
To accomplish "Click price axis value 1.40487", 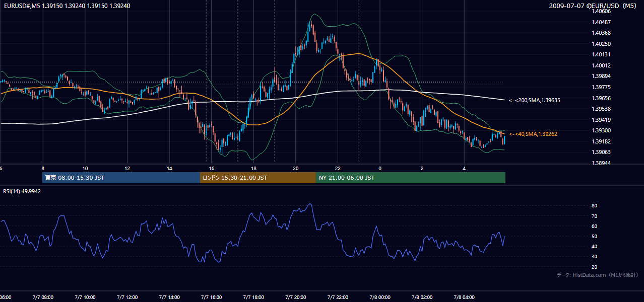I will coord(601,22).
